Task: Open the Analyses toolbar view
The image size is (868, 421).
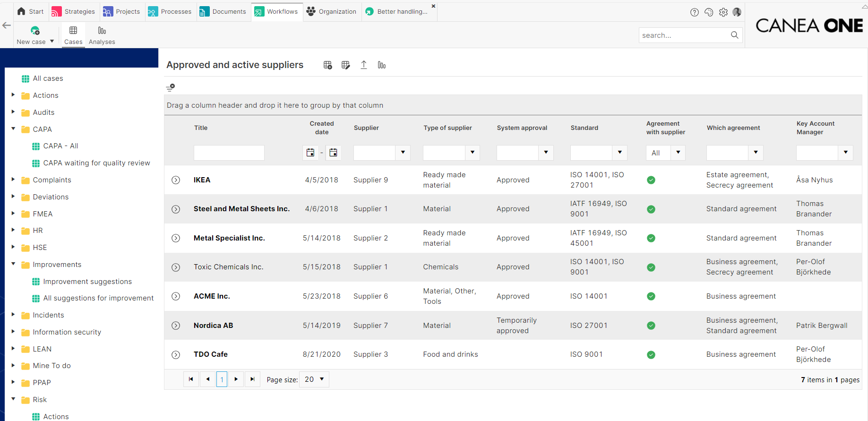Action: point(102,35)
